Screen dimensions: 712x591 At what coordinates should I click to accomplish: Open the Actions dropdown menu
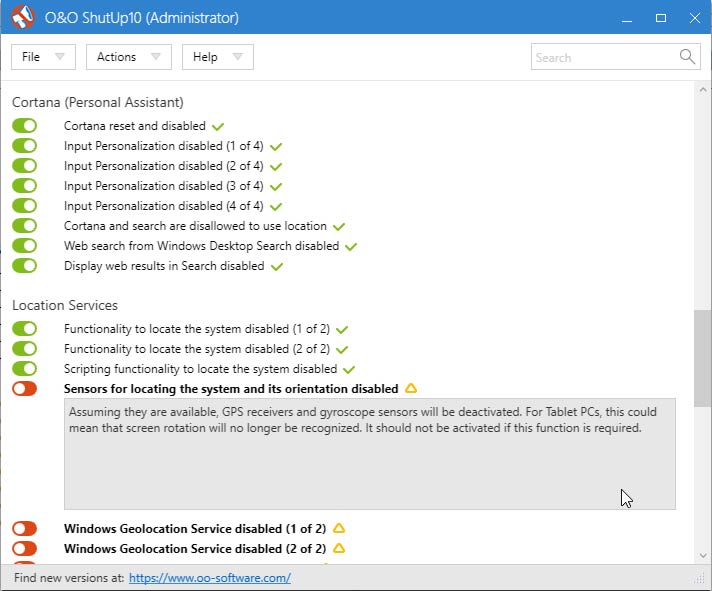[x=129, y=57]
